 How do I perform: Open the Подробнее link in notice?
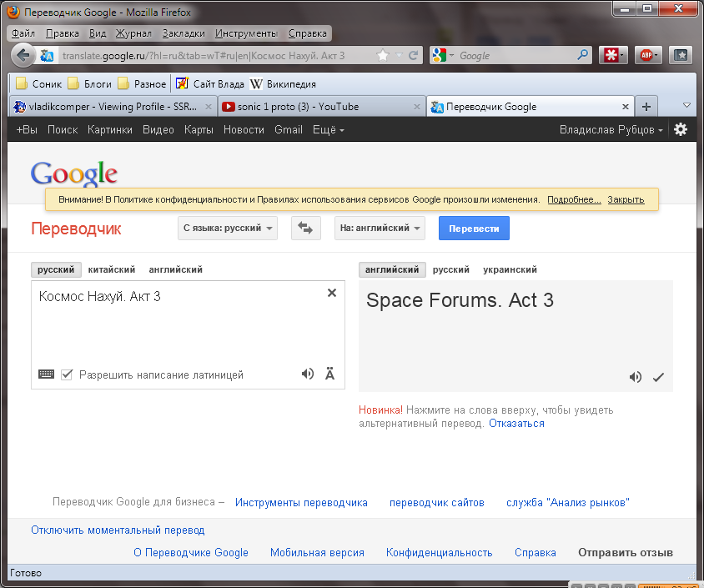tap(574, 199)
